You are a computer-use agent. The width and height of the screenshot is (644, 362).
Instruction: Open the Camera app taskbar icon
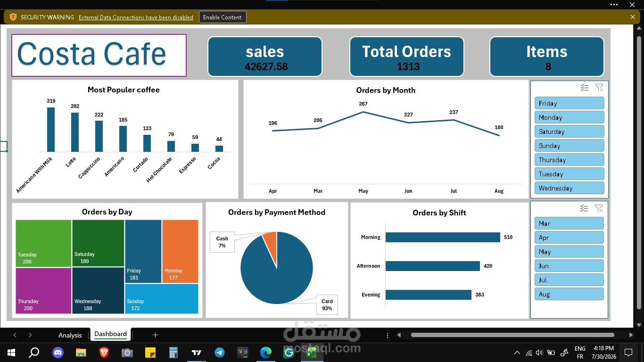coord(127,353)
